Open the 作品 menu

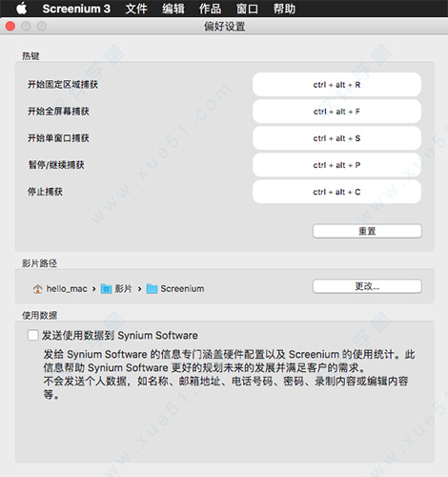pyautogui.click(x=211, y=9)
